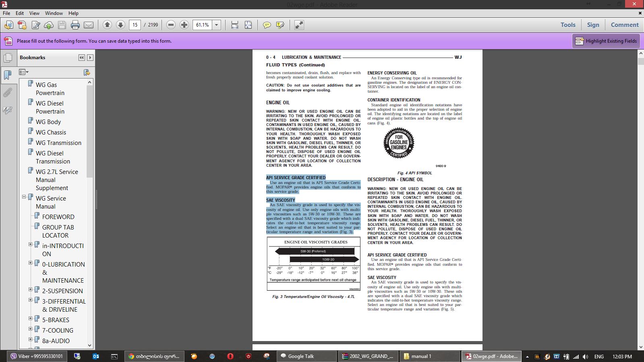Image resolution: width=644 pixels, height=362 pixels.
Task: Select the Highlight Text tool
Action: 280,25
